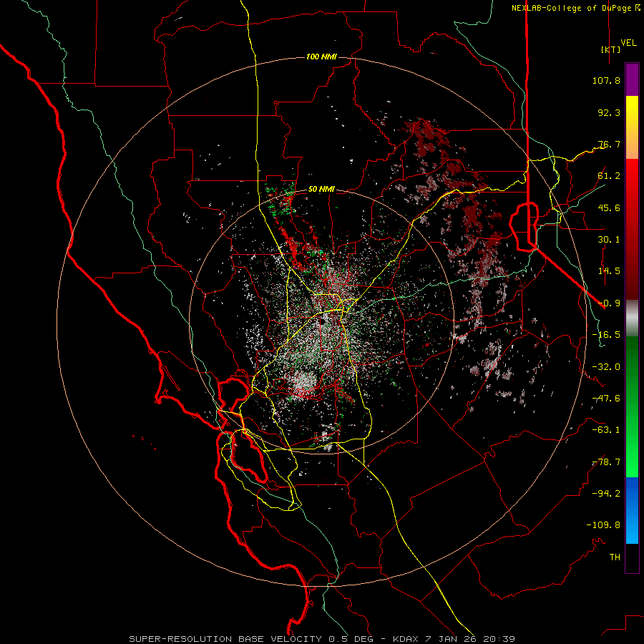Click the 100 NMI range ring label
Screen dimensions: 644x644
point(321,57)
